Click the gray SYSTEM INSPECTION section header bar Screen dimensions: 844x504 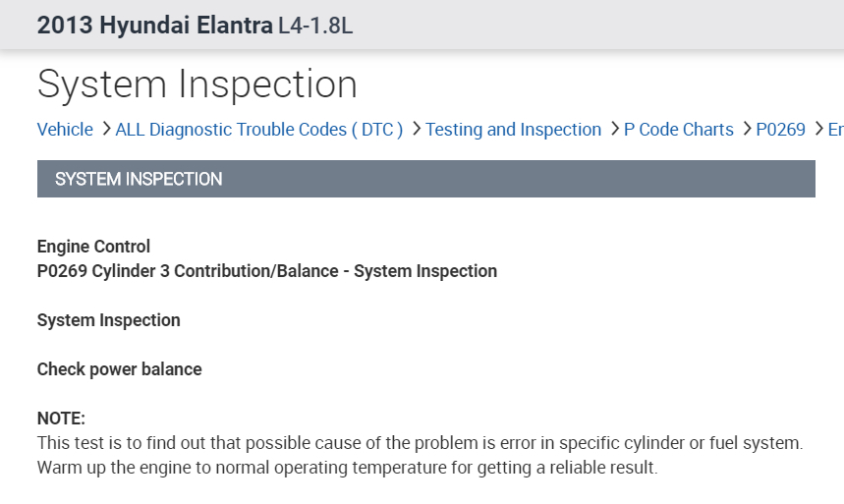(x=425, y=179)
